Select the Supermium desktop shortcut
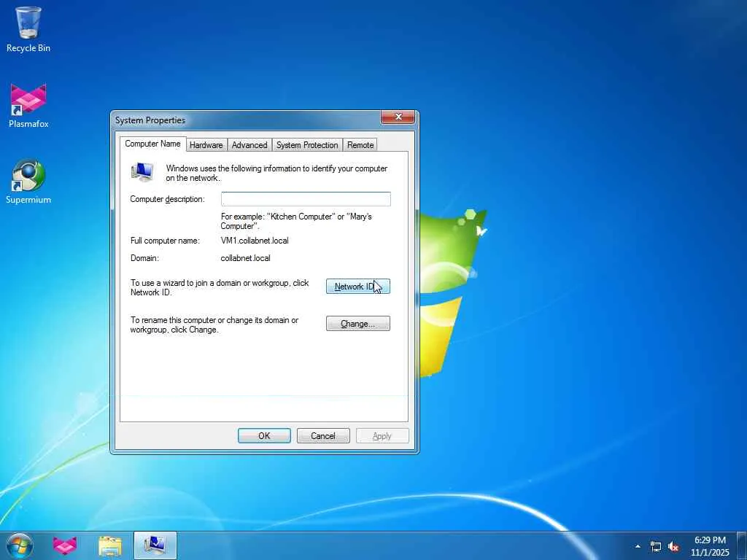The height and width of the screenshot is (560, 747). [28, 182]
